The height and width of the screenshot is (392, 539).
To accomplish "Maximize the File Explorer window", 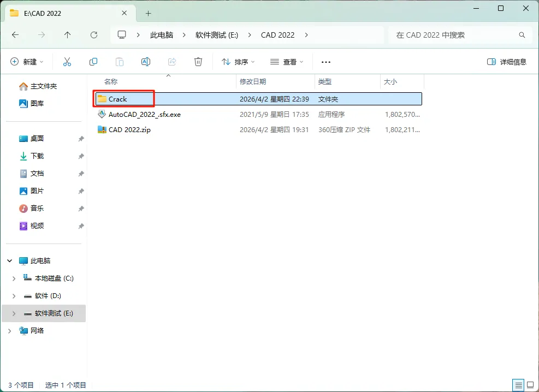I will 501,9.
